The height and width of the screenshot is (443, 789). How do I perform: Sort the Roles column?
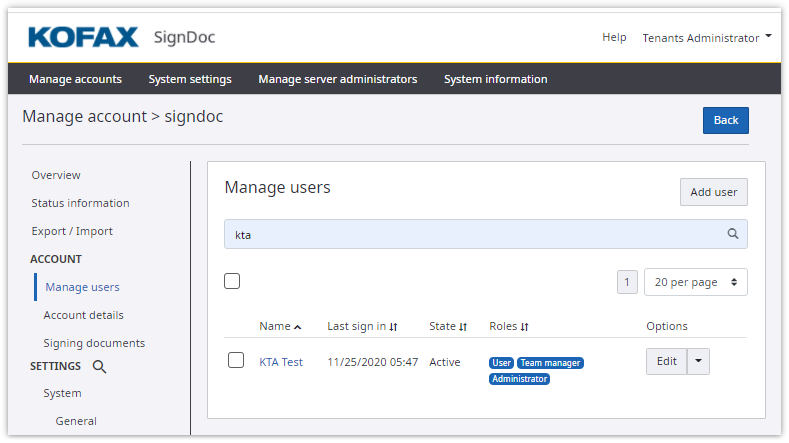tap(524, 327)
